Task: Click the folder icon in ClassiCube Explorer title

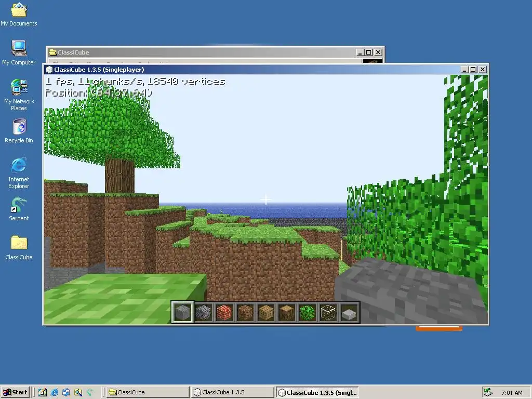Action: click(53, 52)
